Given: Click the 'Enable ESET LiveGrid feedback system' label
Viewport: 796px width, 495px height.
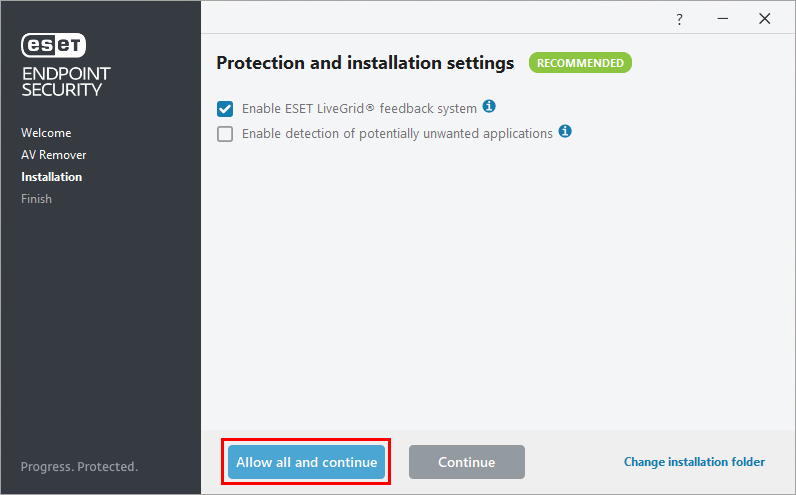Looking at the screenshot, I should pos(359,108).
